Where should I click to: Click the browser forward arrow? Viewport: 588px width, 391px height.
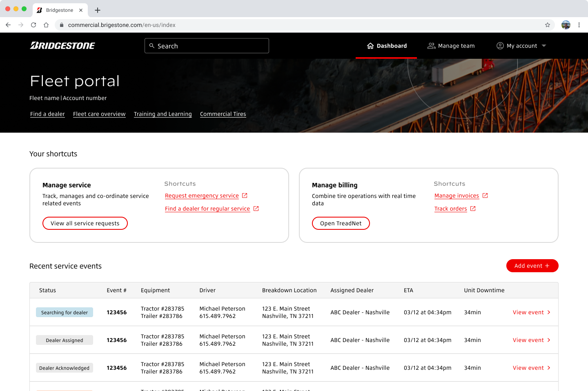[x=21, y=25]
